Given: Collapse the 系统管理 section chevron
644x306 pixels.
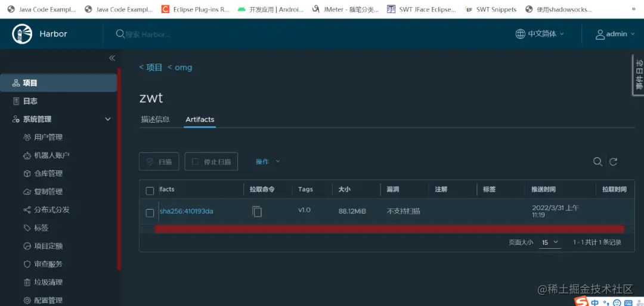Looking at the screenshot, I should (108, 120).
